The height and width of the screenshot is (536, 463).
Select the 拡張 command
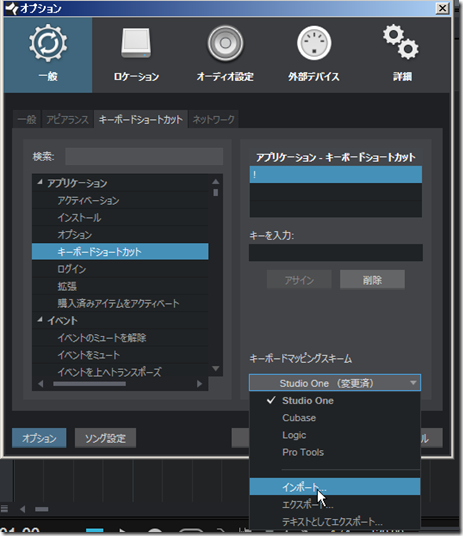pos(120,286)
